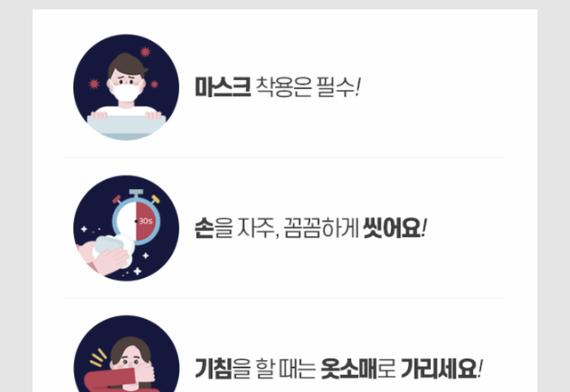This screenshot has height=392, width=570.
Task: Click the white face mask in illustration
Action: click(x=126, y=93)
